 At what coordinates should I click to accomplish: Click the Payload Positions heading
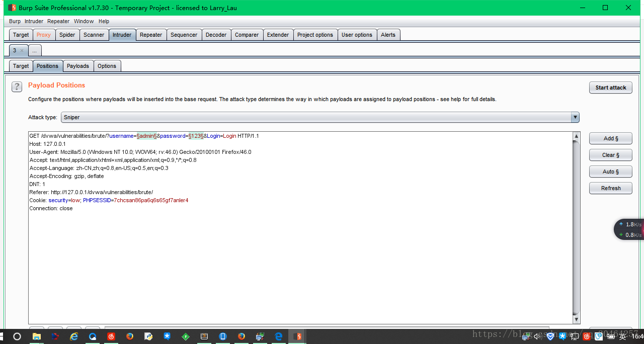click(56, 85)
